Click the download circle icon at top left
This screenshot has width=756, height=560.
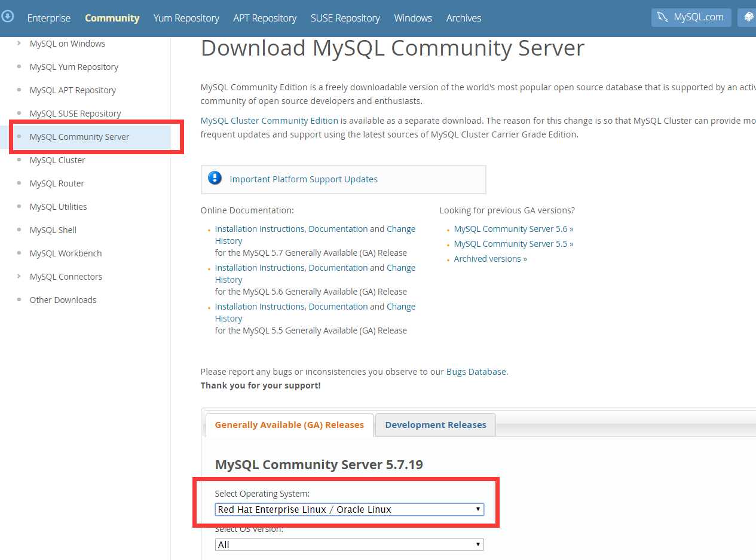(x=8, y=16)
